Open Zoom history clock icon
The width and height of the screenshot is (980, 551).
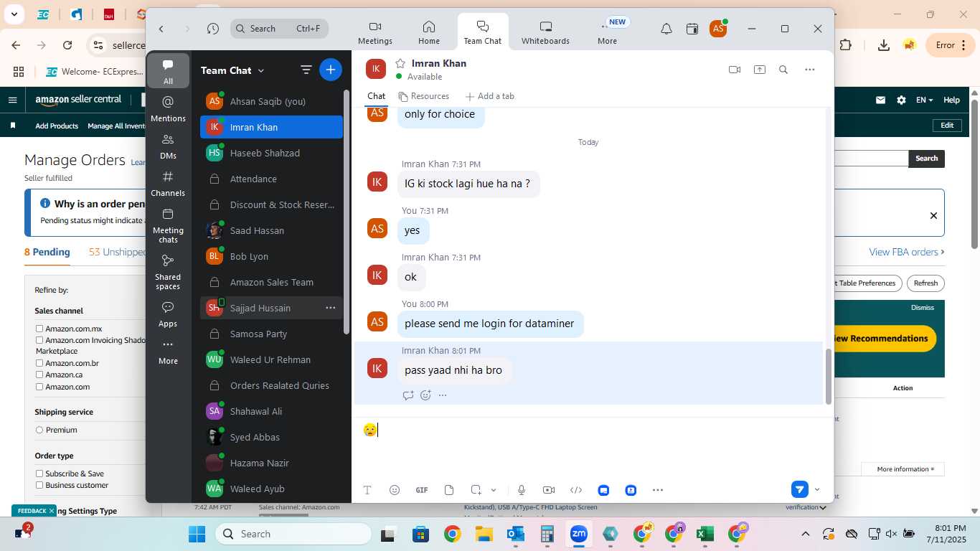[x=213, y=29]
